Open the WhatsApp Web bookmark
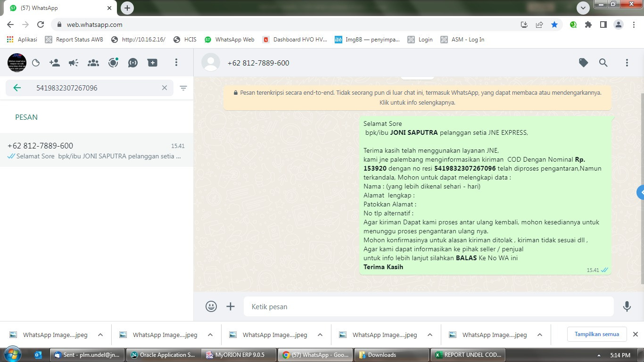The height and width of the screenshot is (362, 644). [229, 40]
